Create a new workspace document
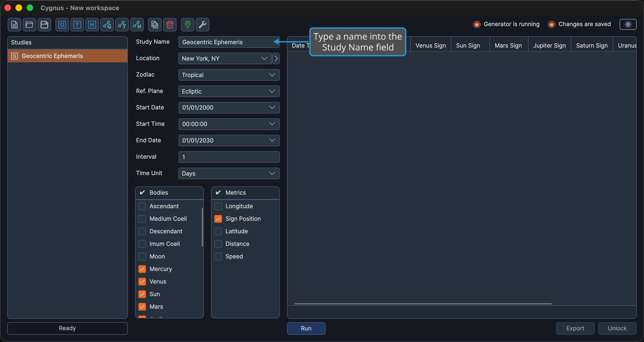 pyautogui.click(x=14, y=25)
